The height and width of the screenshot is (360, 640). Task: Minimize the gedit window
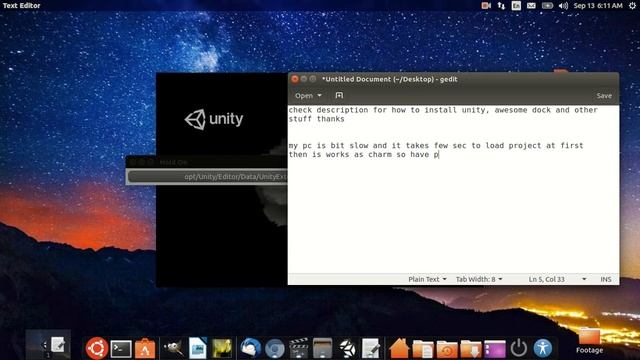point(304,79)
